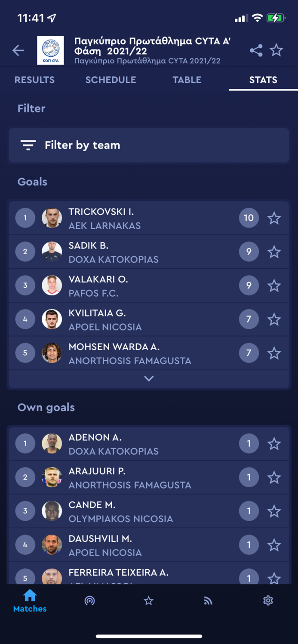Open live broadcasts via the signal icon
The image size is (298, 644).
[89, 601]
